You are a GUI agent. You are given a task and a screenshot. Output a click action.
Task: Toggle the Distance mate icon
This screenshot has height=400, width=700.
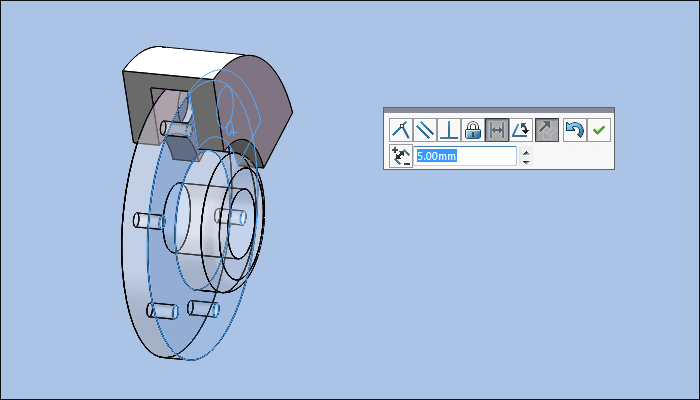[x=497, y=130]
